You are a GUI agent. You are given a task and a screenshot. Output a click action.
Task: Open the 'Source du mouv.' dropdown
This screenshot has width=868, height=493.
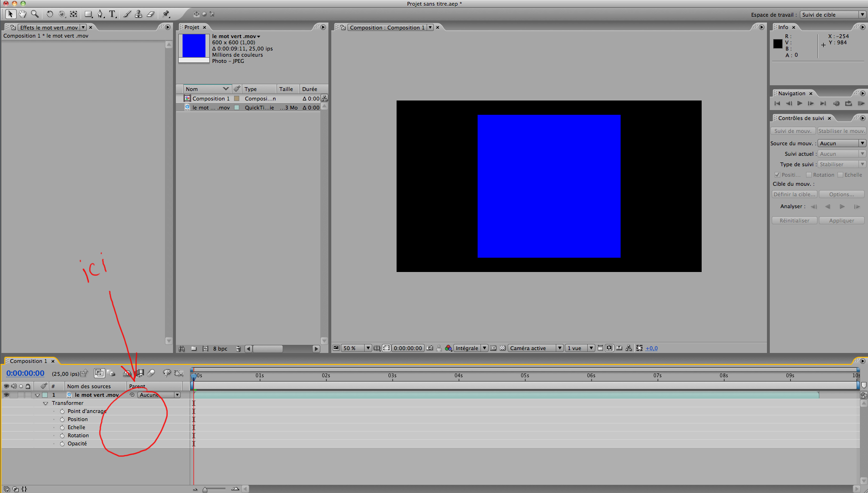(841, 143)
